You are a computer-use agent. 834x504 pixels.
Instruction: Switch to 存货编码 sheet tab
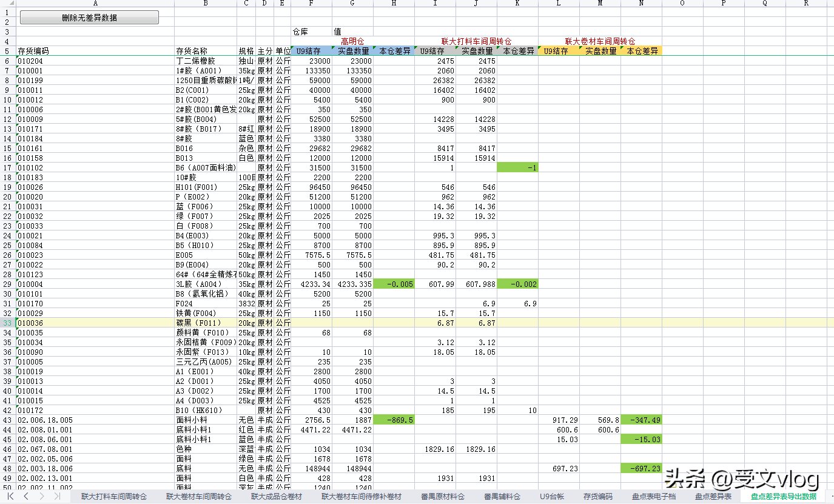pos(598,496)
